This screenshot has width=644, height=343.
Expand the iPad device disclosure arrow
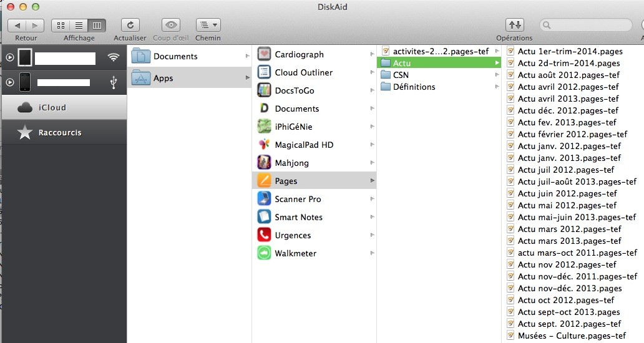pyautogui.click(x=10, y=58)
